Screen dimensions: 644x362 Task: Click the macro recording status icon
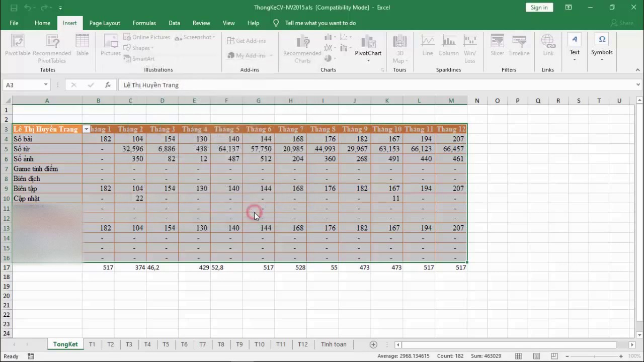pyautogui.click(x=31, y=356)
